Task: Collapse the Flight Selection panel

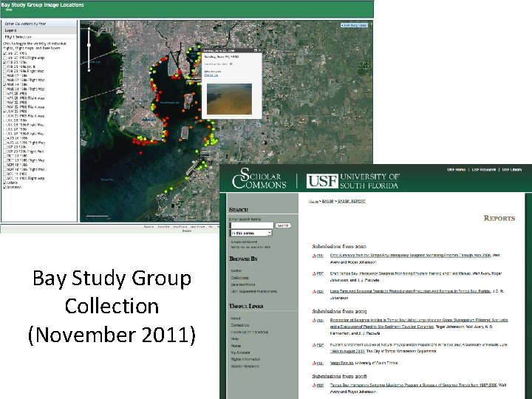Action: point(39,37)
